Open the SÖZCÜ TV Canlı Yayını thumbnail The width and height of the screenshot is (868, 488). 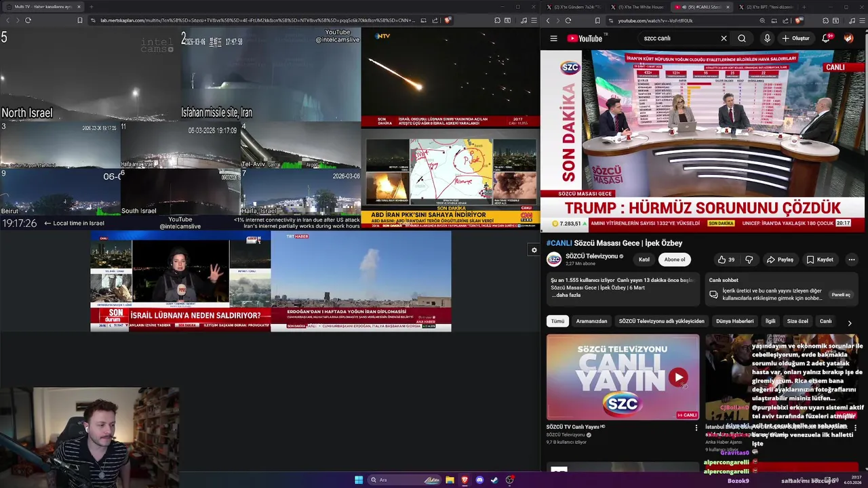[623, 377]
